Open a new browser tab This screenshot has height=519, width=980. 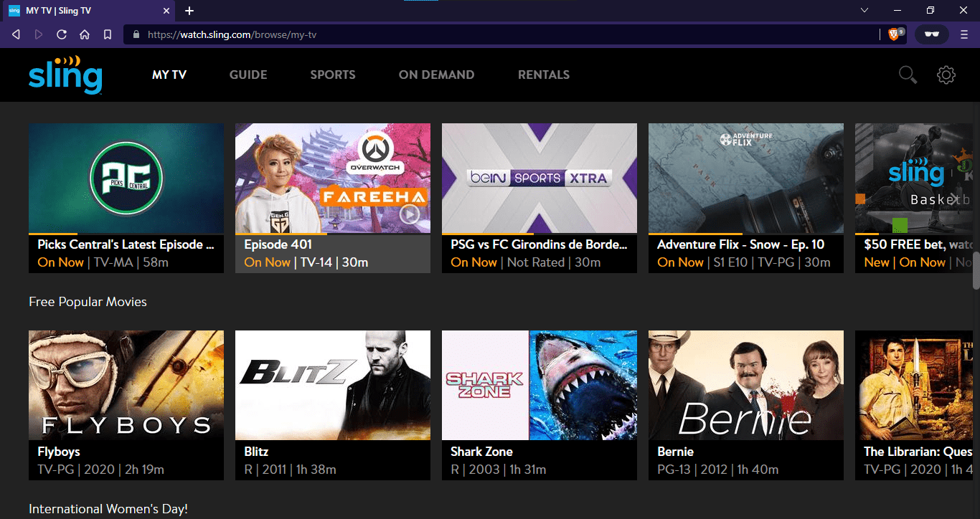click(x=189, y=11)
